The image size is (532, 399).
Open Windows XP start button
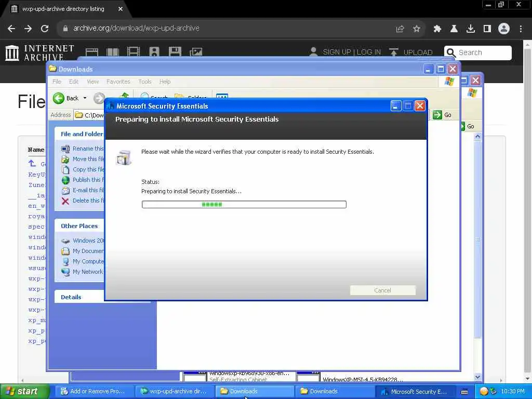click(24, 391)
